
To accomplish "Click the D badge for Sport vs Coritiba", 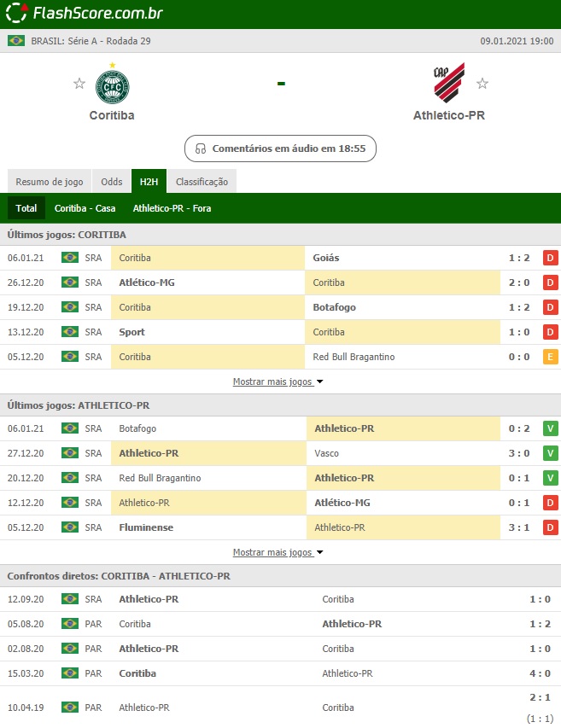I will [x=550, y=332].
